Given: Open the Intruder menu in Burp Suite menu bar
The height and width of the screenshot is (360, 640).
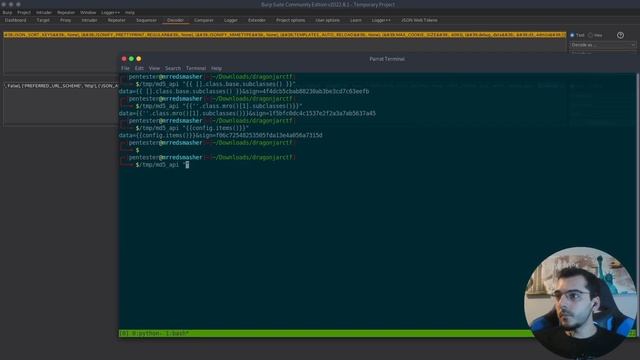Looking at the screenshot, I should pyautogui.click(x=44, y=13).
